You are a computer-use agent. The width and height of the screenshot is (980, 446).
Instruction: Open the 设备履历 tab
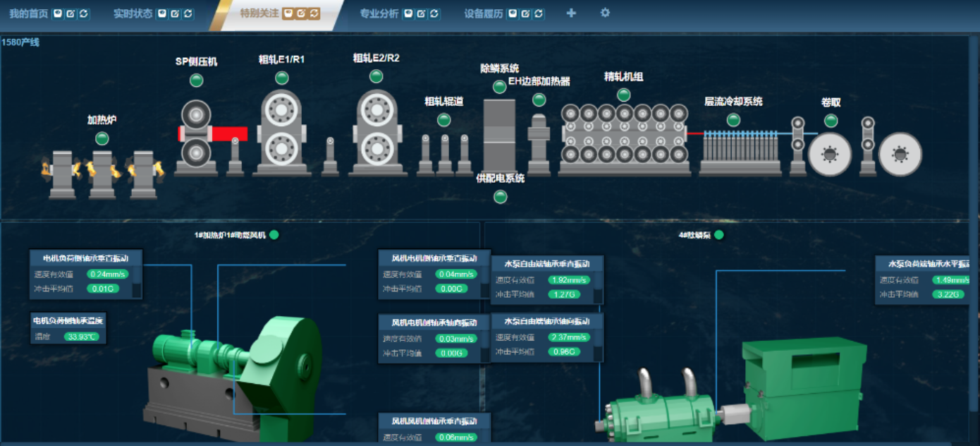(x=483, y=14)
